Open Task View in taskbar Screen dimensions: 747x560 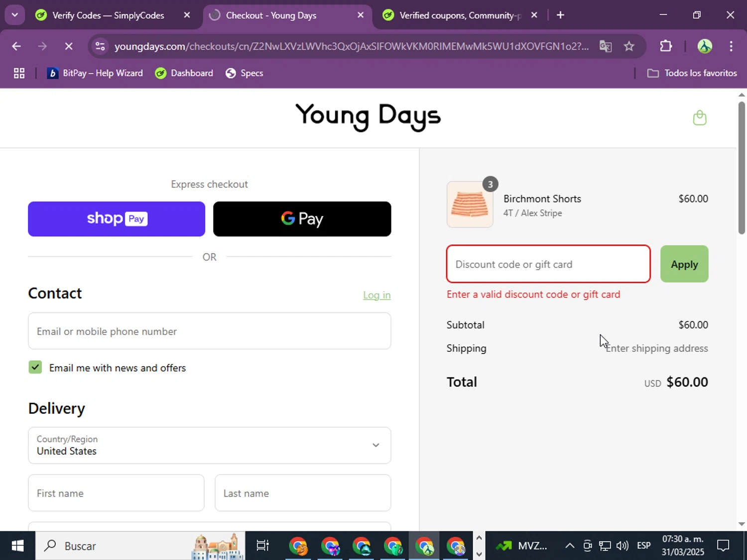point(262,546)
